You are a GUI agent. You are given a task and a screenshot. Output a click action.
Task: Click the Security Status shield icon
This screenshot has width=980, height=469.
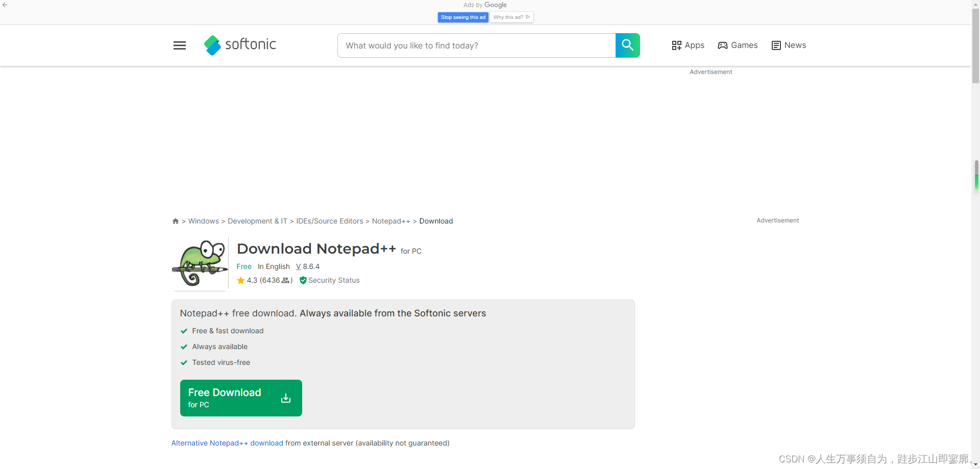click(303, 280)
